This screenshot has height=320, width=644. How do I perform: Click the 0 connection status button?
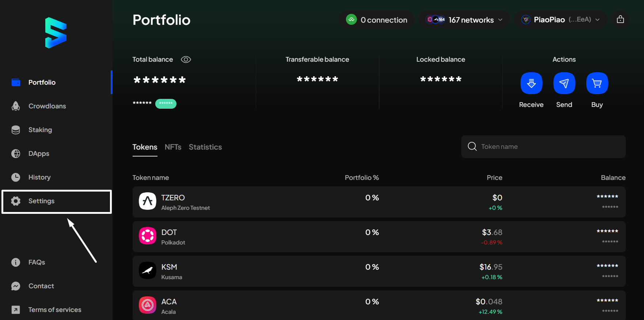click(x=377, y=20)
